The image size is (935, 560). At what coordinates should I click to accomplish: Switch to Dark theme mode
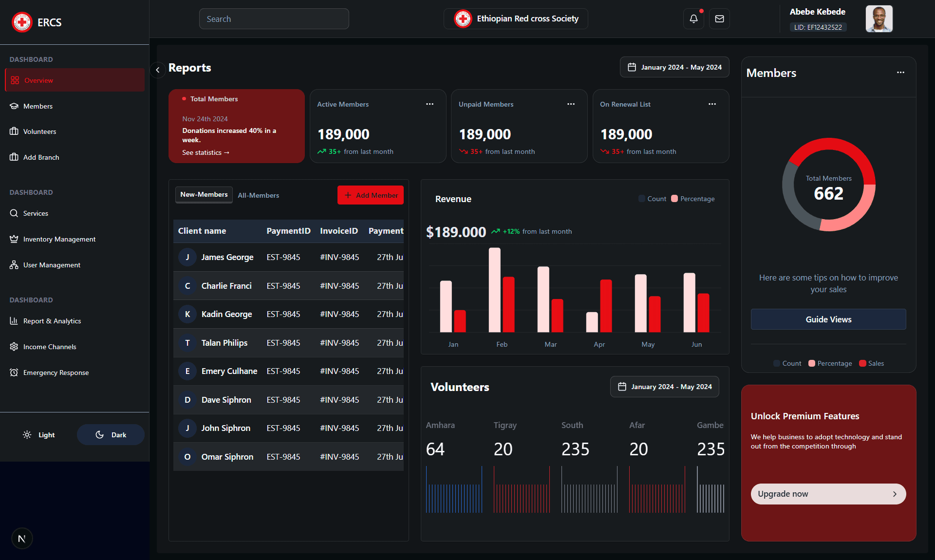pyautogui.click(x=111, y=435)
